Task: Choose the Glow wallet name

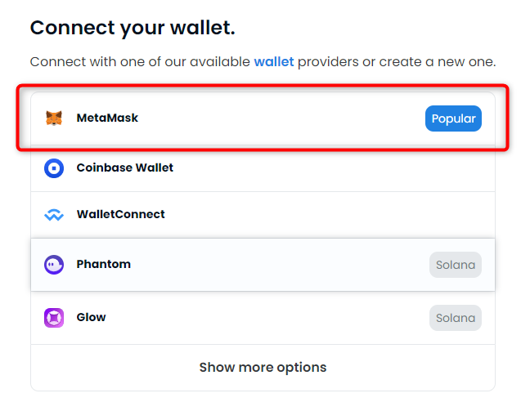Action: (91, 317)
